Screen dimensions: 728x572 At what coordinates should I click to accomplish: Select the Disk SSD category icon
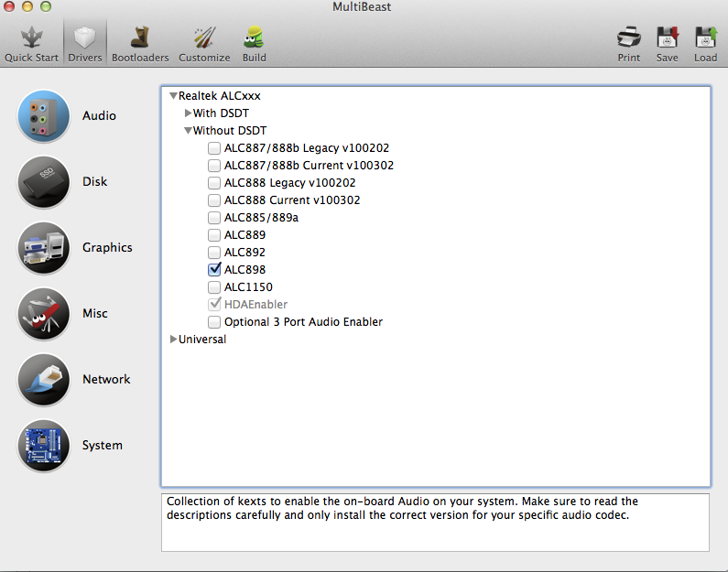point(44,182)
